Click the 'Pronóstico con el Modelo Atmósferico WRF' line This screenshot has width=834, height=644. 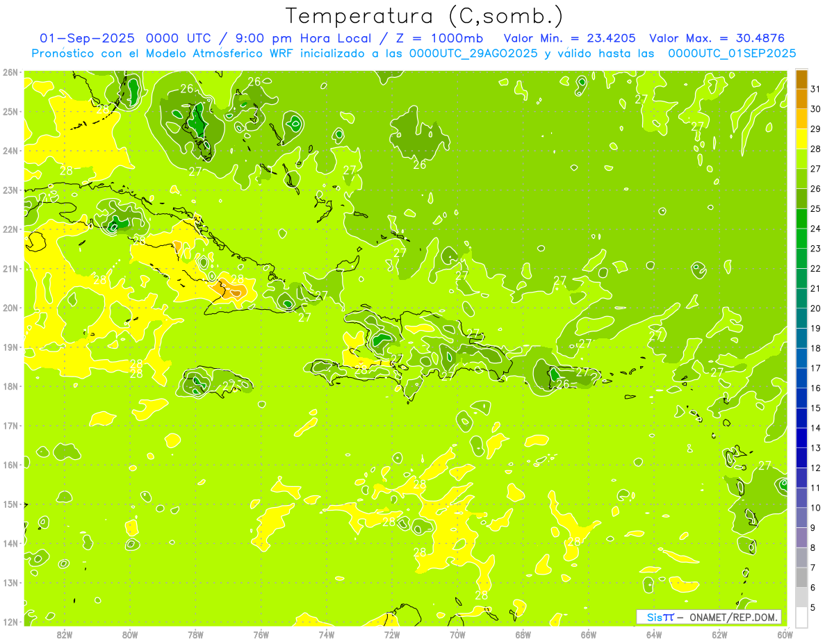pyautogui.click(x=163, y=53)
